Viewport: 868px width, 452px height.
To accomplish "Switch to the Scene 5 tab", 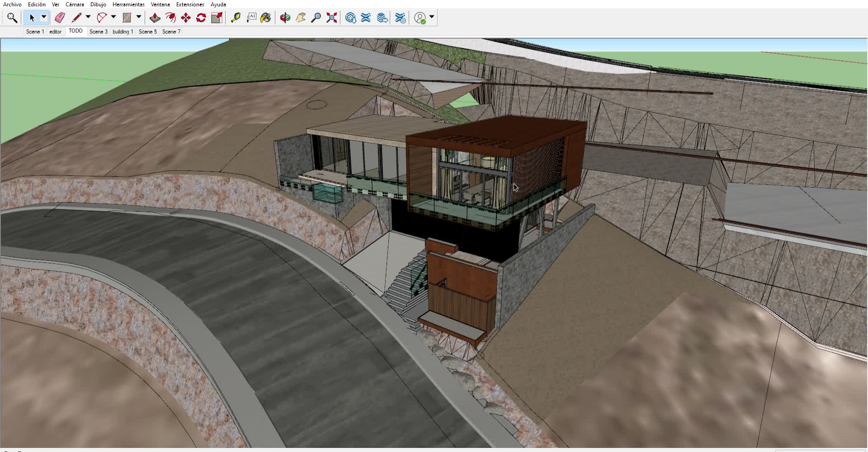I will tap(147, 32).
